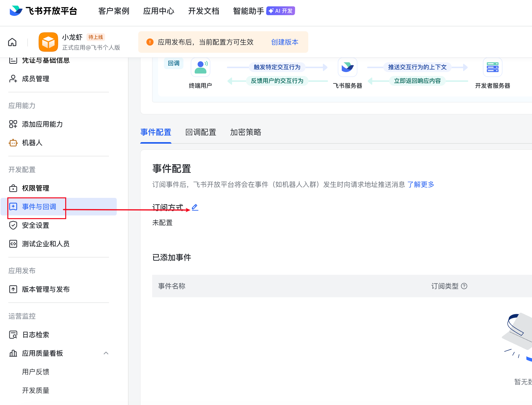Screen dimensions: 532x405
Task: Collapse the 应用质量看板 section chevron
Action: point(106,353)
